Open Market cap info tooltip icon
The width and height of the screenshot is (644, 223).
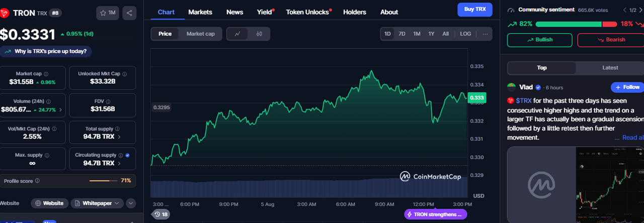pyautogui.click(x=46, y=74)
